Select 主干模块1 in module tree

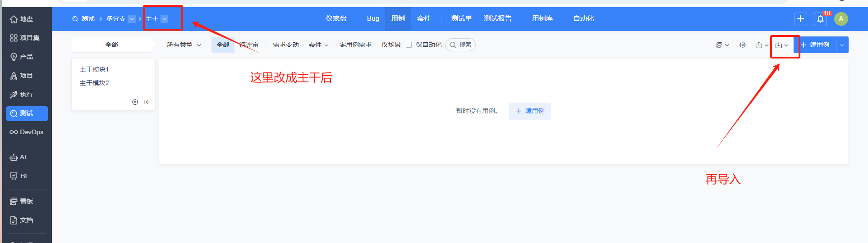click(x=94, y=69)
